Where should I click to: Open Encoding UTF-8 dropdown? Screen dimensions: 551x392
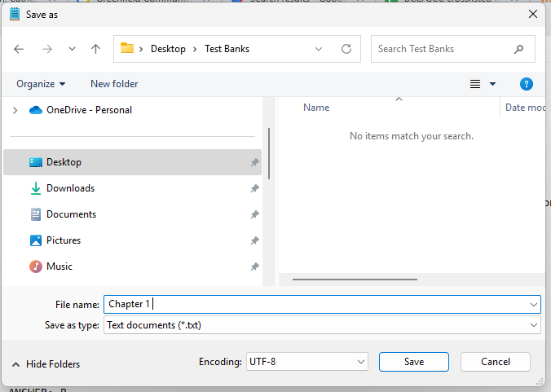306,362
